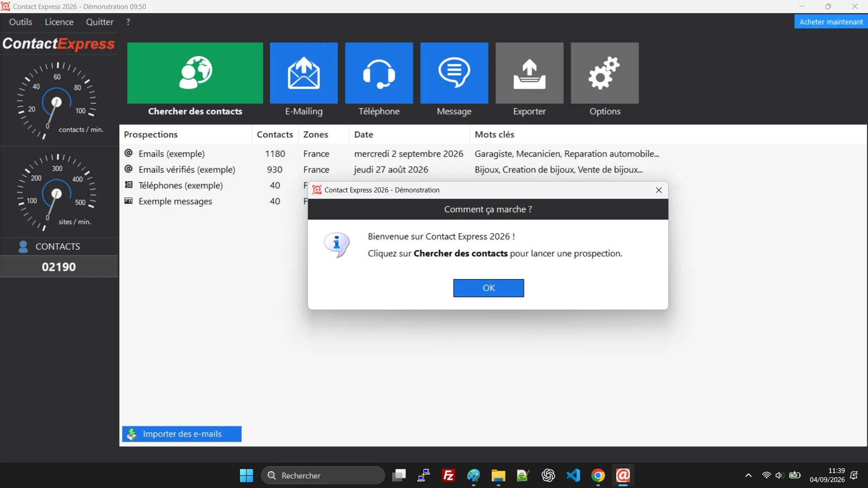Click keywords Bijoux, Creation de bijoux cell
Screen dimensions: 868x488
click(x=559, y=170)
